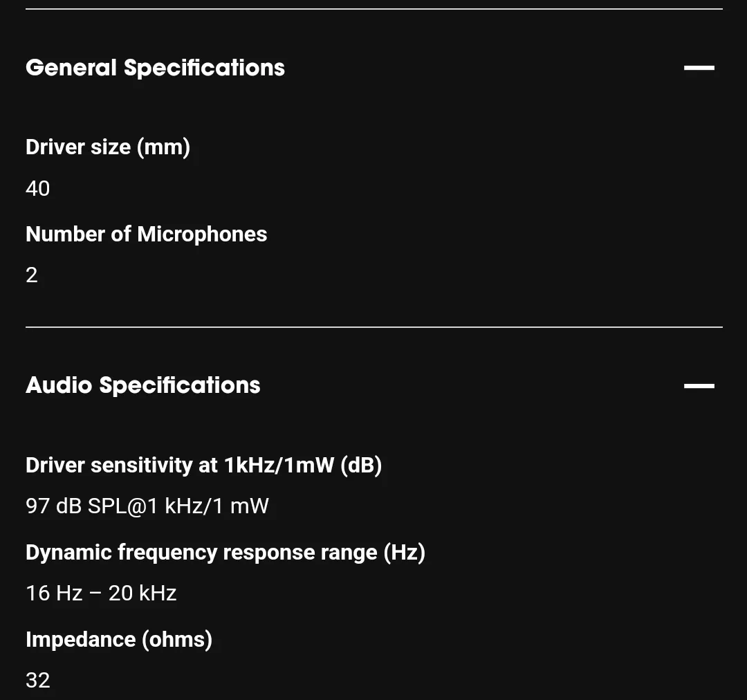
Task: Select the Impedance (ohms) label
Action: tap(119, 640)
